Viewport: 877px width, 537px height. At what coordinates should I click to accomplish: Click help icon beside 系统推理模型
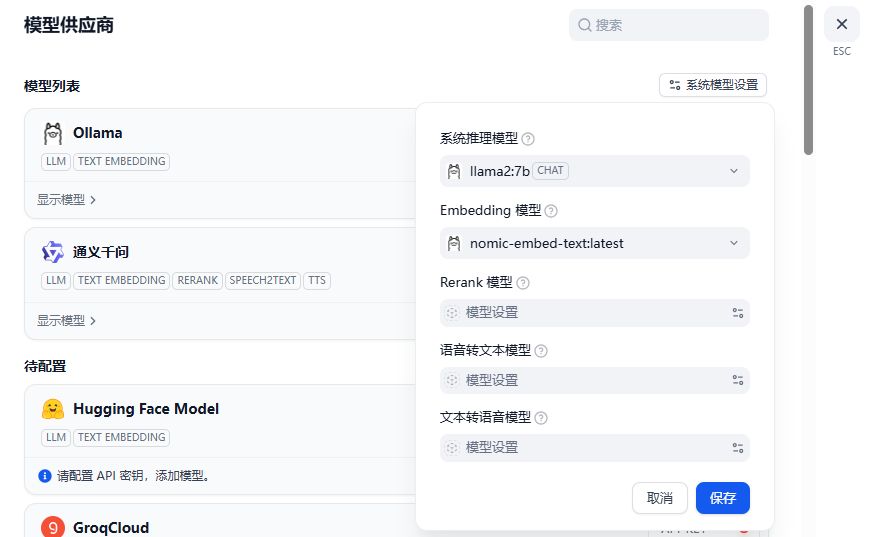coord(528,139)
